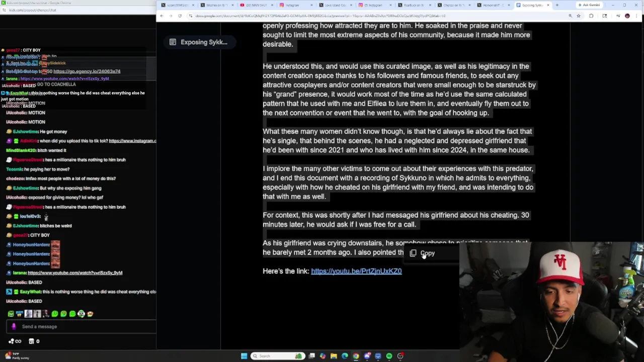Viewport: 644px width, 362px height.
Task: Click username 'MindBlank420' in chat
Action: (x=21, y=150)
